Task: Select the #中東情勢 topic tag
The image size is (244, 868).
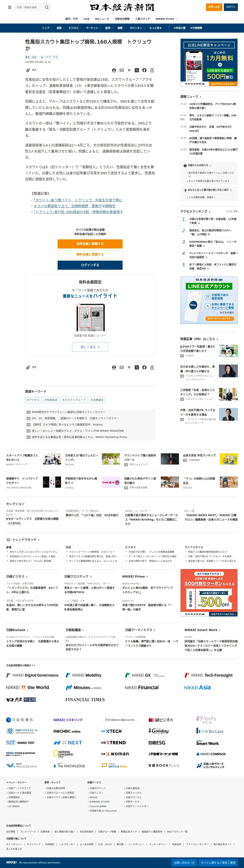Action: (x=196, y=28)
